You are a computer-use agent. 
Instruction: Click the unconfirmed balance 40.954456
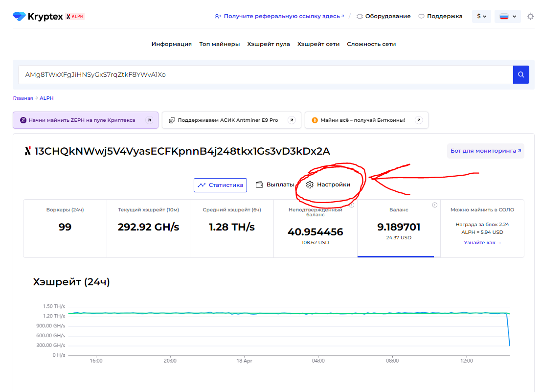point(315,232)
